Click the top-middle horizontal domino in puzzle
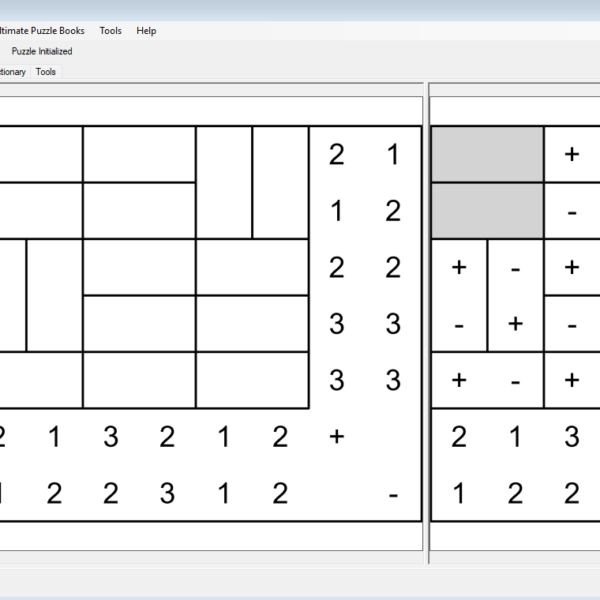The width and height of the screenshot is (600, 600). click(x=139, y=154)
